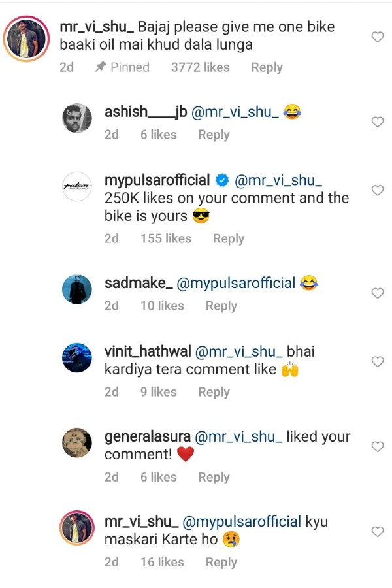Reply to the pinned comment with 3772 likes
The width and height of the screenshot is (392, 588).
(267, 67)
